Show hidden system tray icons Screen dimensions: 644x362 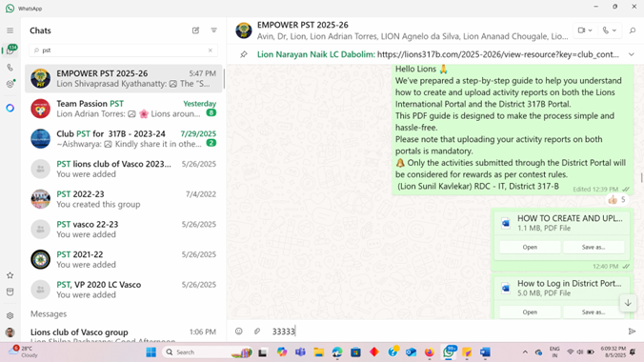coord(525,352)
